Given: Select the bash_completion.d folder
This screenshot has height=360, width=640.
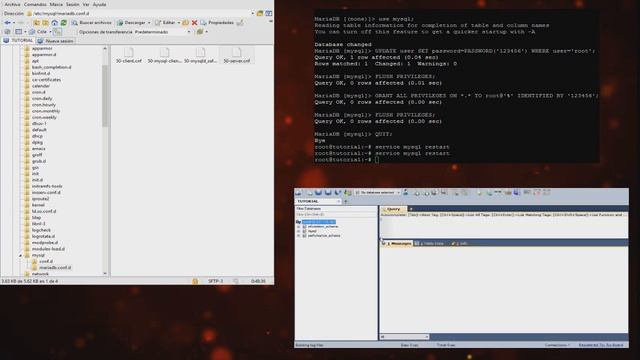Looking at the screenshot, I should point(51,67).
